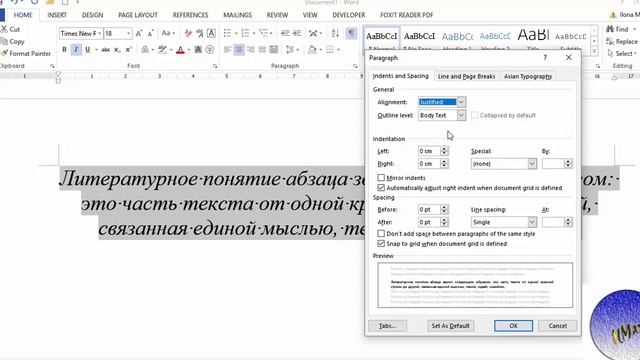Switch to the Asian Typography tab
640x360 pixels.
pos(528,76)
